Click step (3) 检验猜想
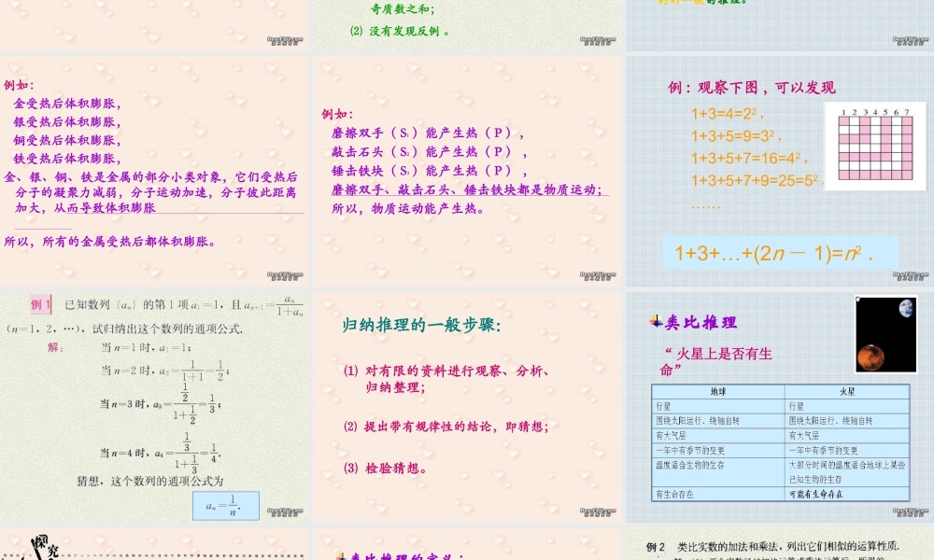This screenshot has height=560, width=934. coord(386,469)
